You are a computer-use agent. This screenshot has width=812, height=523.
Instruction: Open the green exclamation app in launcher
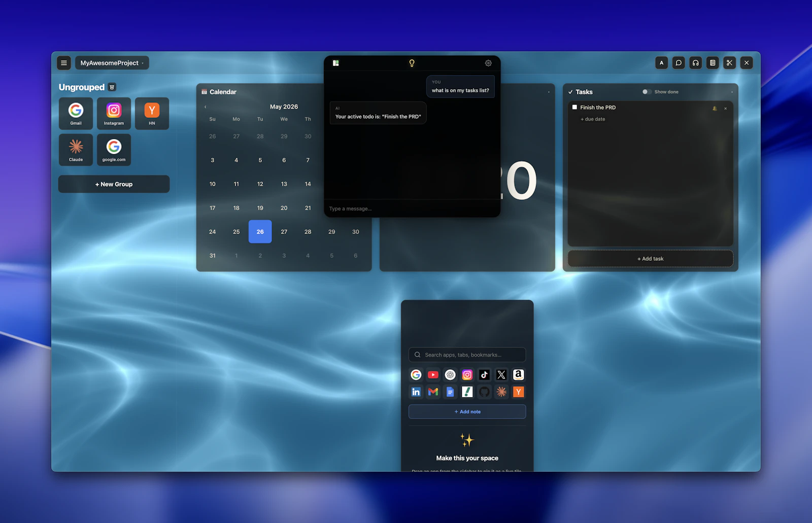[467, 392]
